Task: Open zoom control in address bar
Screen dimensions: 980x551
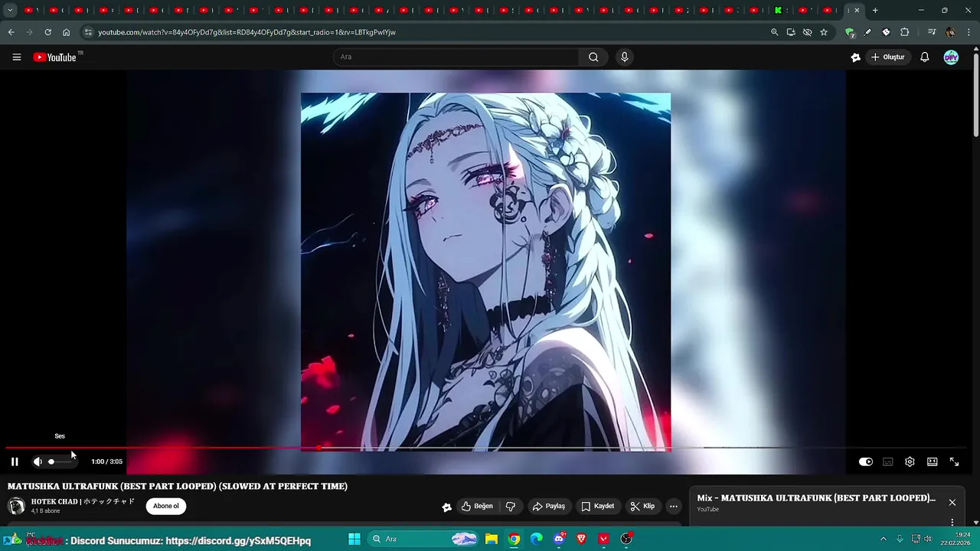Action: (x=774, y=32)
